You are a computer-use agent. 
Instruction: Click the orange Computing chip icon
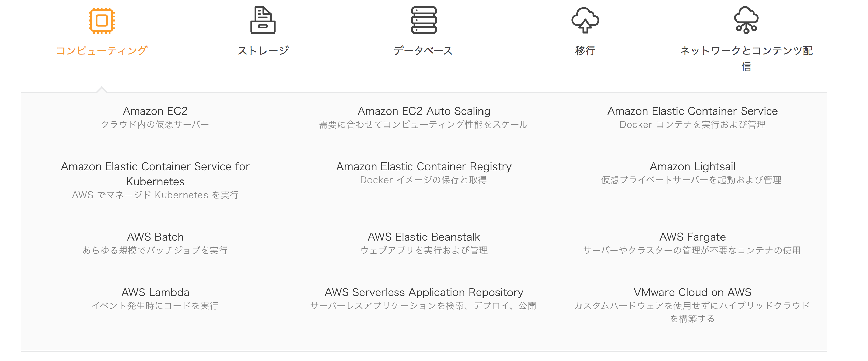(101, 21)
